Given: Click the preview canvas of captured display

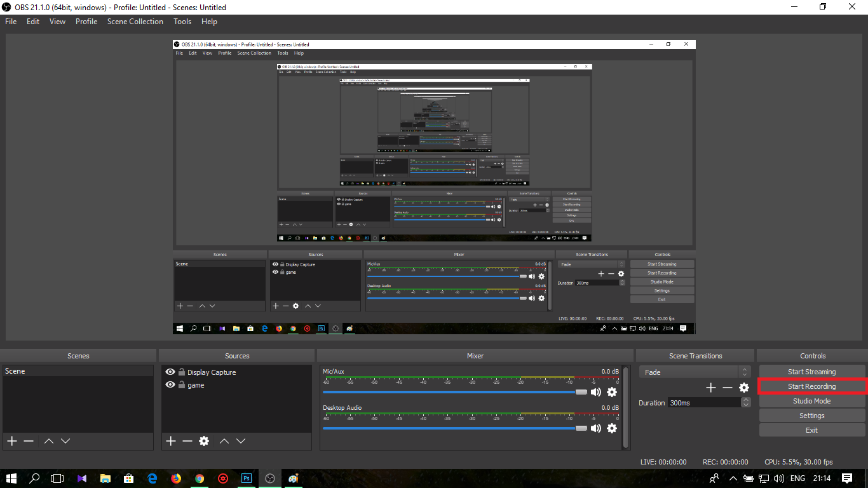Looking at the screenshot, I should 434,187.
